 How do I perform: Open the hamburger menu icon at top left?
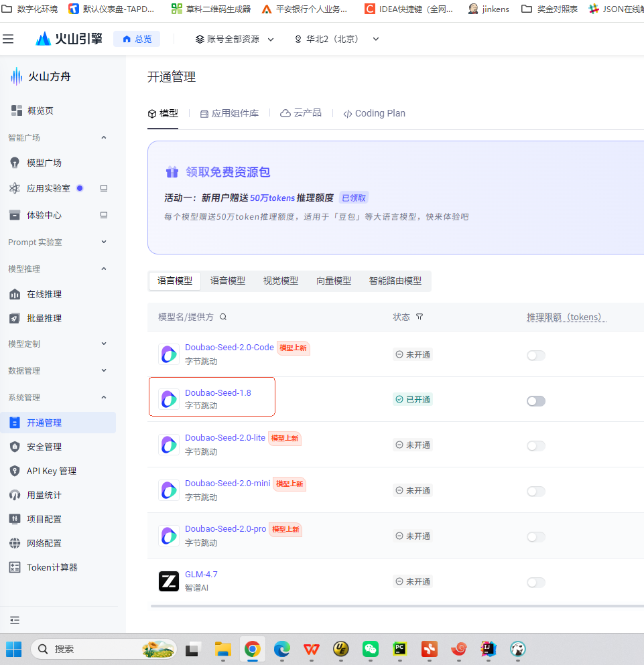click(8, 39)
